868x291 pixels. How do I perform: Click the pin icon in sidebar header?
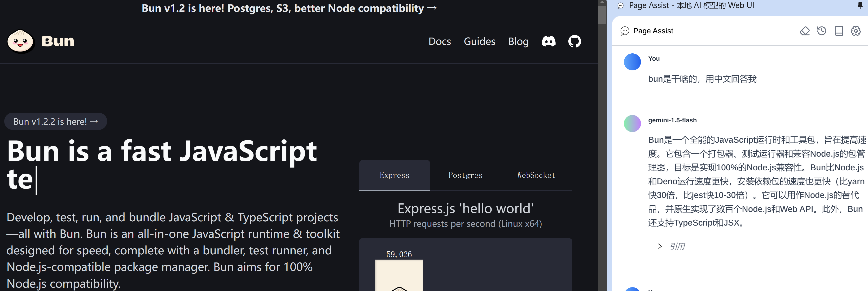(860, 5)
